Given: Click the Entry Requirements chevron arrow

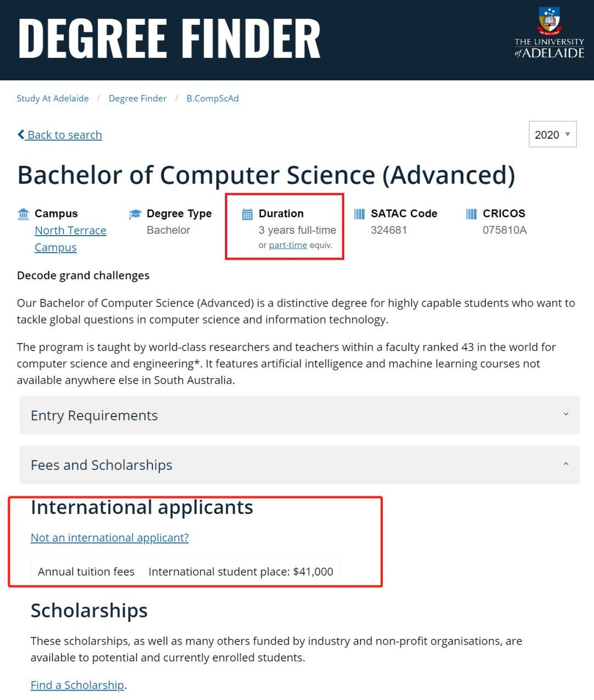Looking at the screenshot, I should (x=566, y=414).
